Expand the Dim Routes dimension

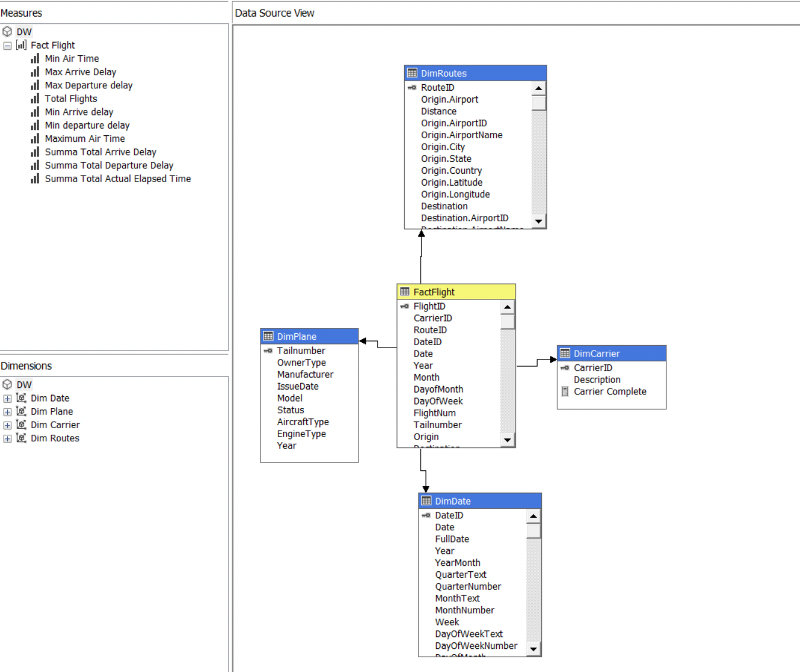(7, 438)
